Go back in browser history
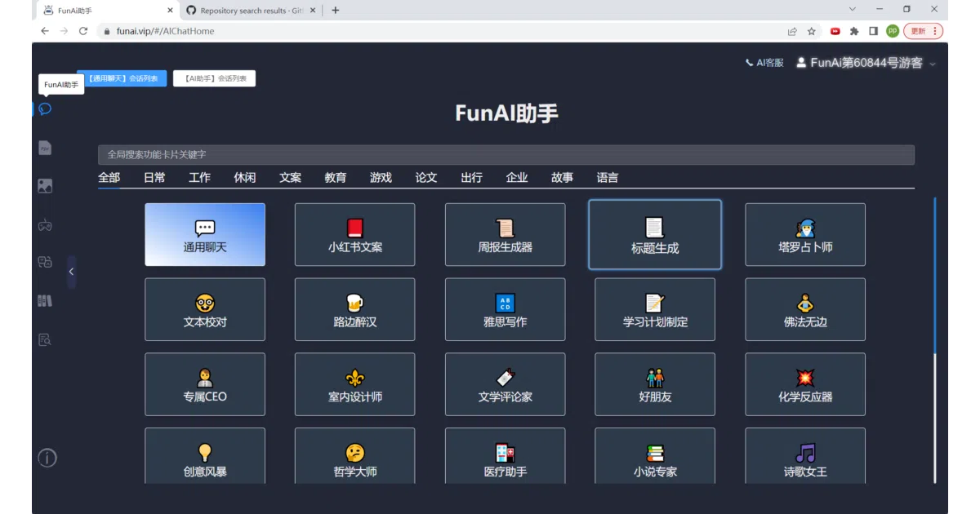Viewport: 980px width, 514px height. pyautogui.click(x=45, y=31)
